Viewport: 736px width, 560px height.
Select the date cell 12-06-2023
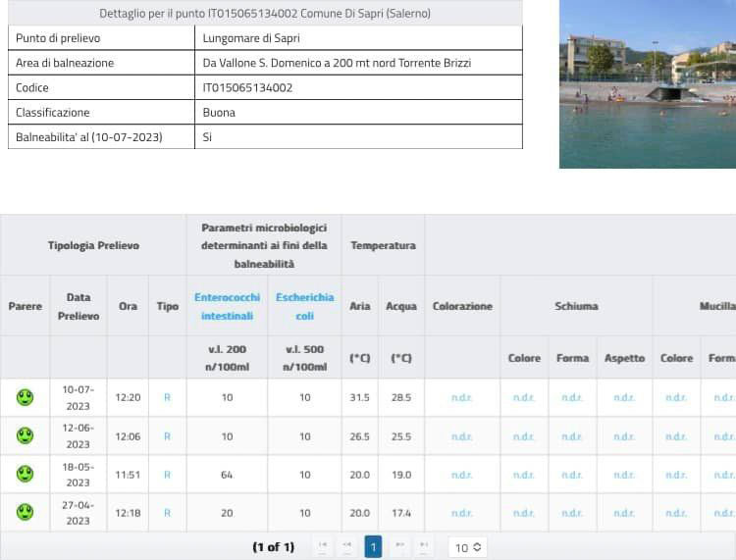(x=79, y=436)
